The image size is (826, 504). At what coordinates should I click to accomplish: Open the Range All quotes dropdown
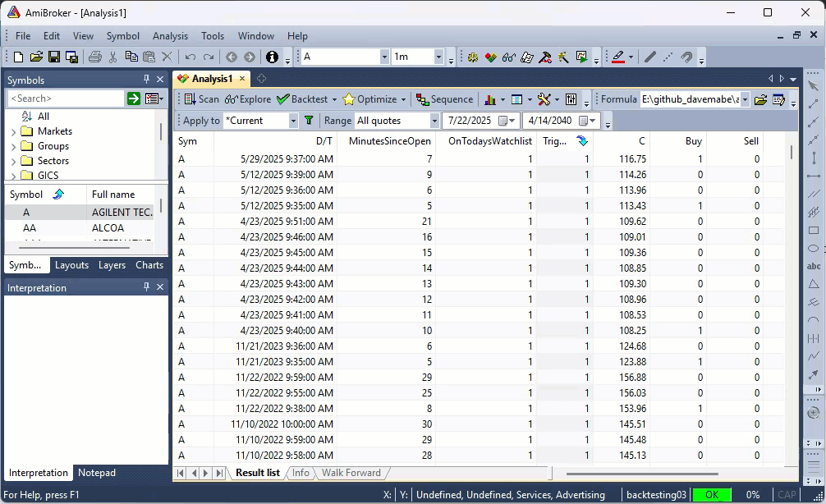click(x=434, y=121)
